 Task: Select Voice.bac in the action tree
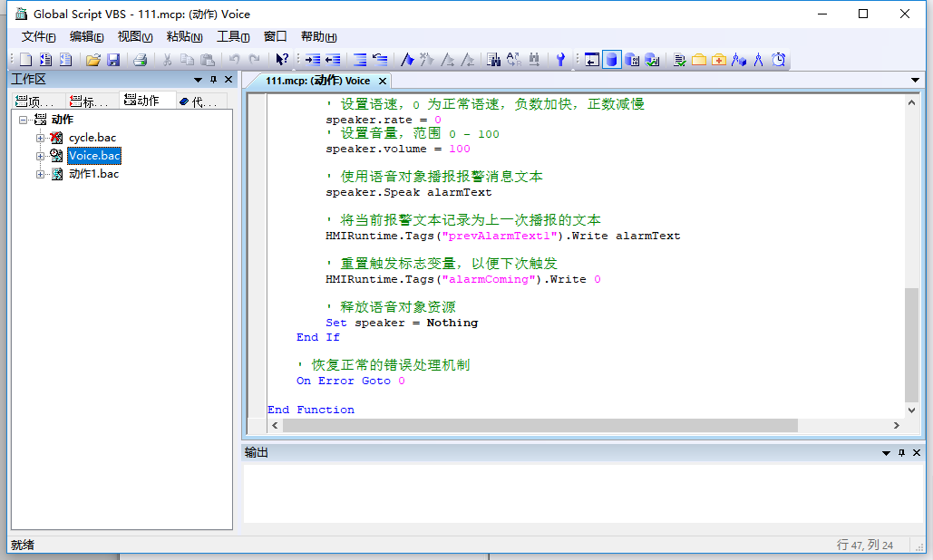(94, 156)
